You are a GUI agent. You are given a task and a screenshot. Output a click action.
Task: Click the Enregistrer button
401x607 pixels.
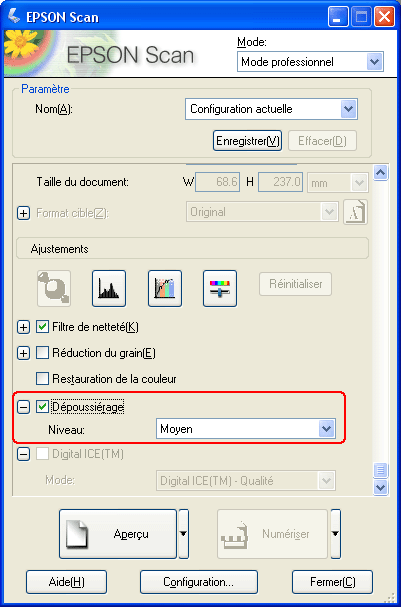point(247,141)
